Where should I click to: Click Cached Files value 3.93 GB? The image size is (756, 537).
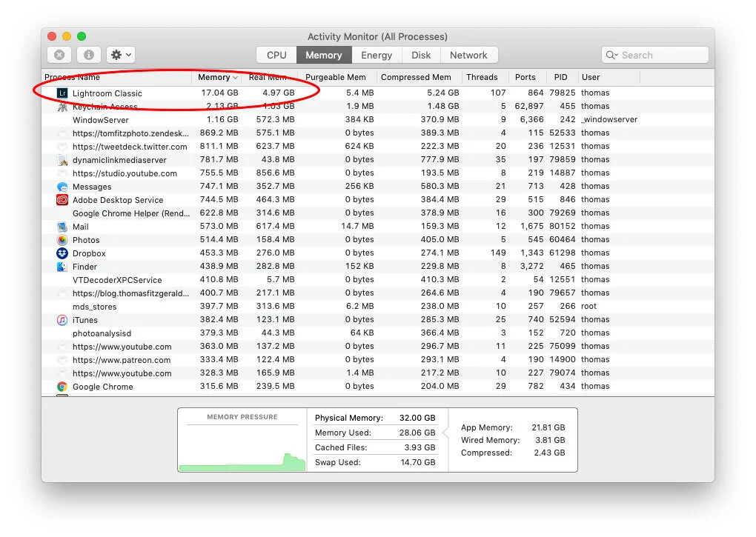pyautogui.click(x=420, y=447)
